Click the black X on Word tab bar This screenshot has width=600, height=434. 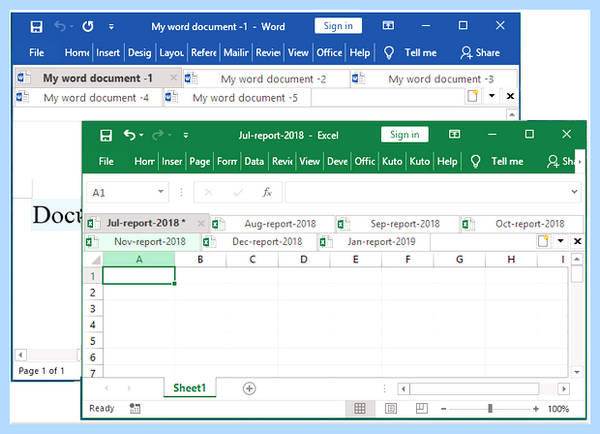tap(510, 96)
